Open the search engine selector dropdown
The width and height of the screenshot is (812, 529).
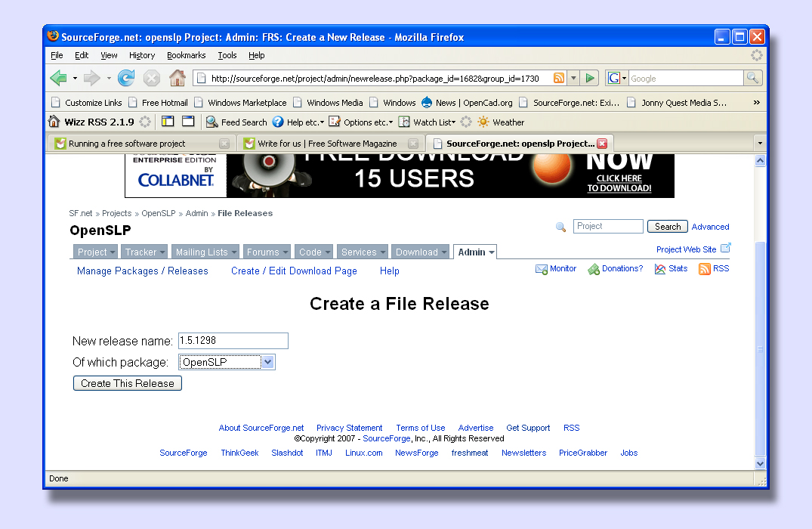(x=624, y=79)
